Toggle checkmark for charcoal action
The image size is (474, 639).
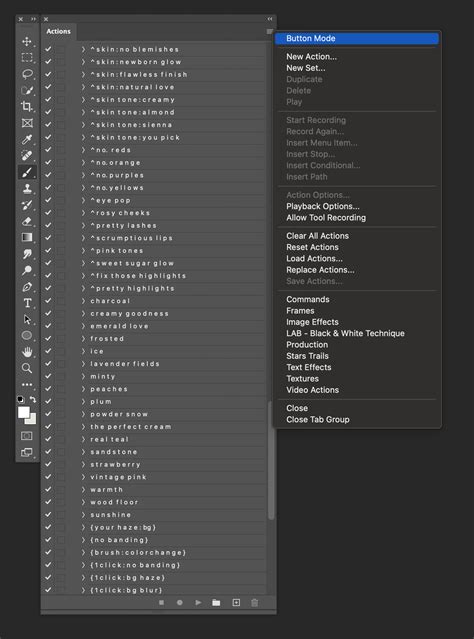pyautogui.click(x=48, y=301)
